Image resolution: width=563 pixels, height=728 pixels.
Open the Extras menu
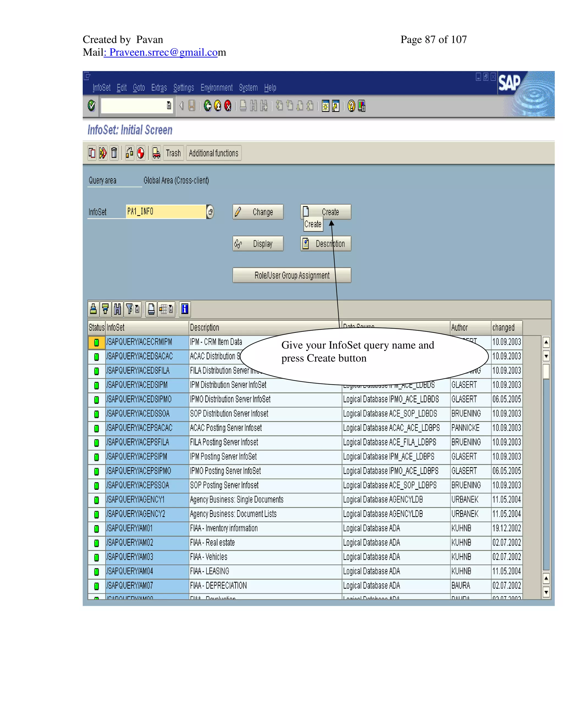159,88
